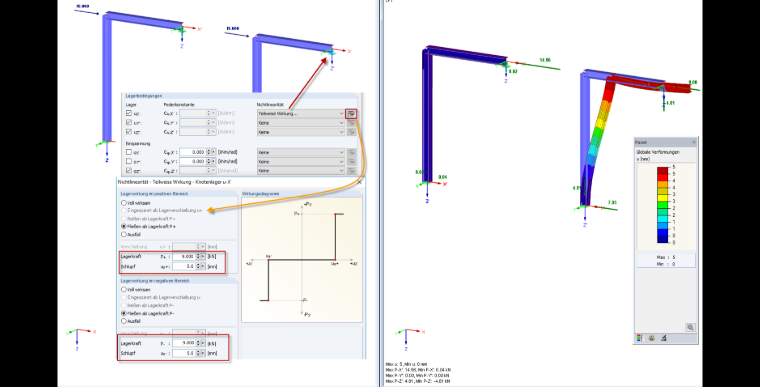Click the zoom button in the Panel

[690, 327]
